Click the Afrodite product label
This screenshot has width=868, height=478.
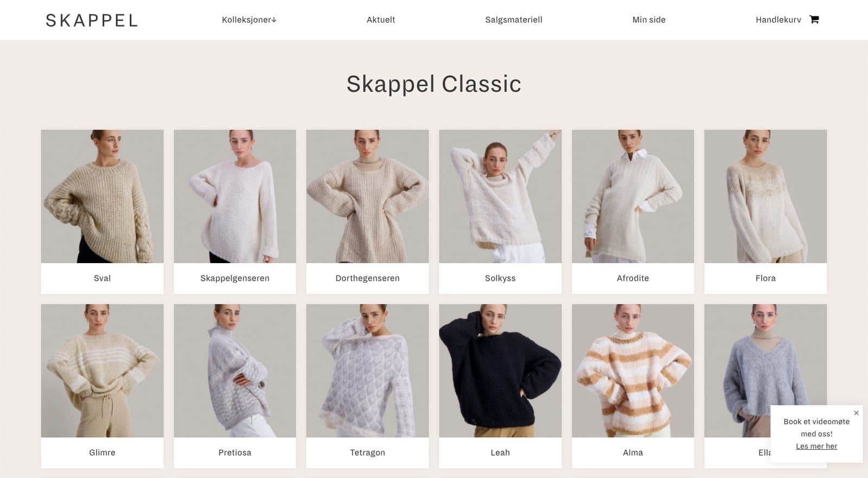point(633,278)
